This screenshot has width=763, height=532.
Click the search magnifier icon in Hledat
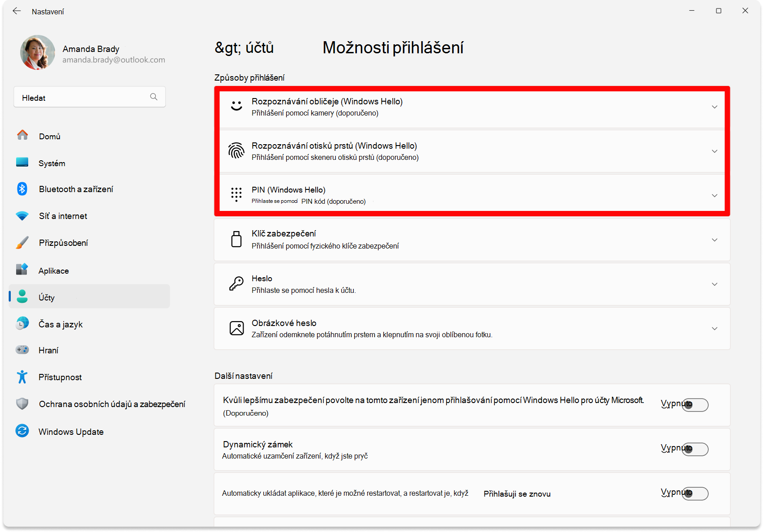click(154, 97)
